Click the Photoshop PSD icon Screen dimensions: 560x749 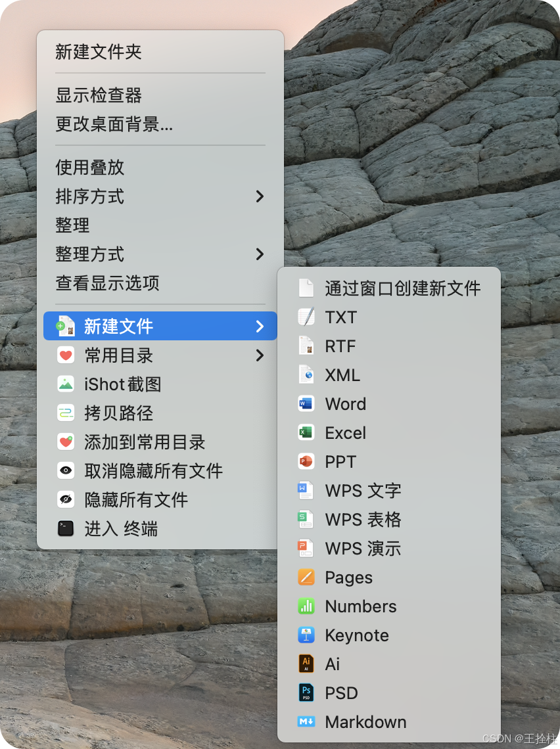click(306, 692)
